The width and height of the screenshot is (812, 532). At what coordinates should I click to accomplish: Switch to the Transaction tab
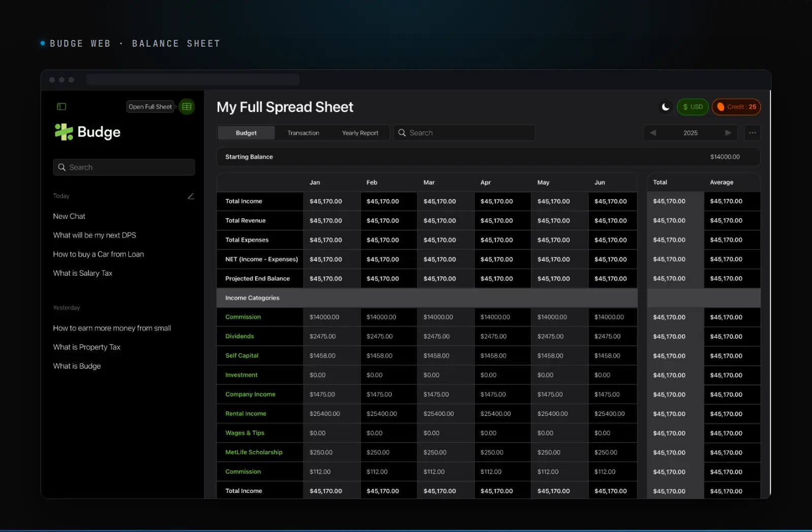point(303,133)
